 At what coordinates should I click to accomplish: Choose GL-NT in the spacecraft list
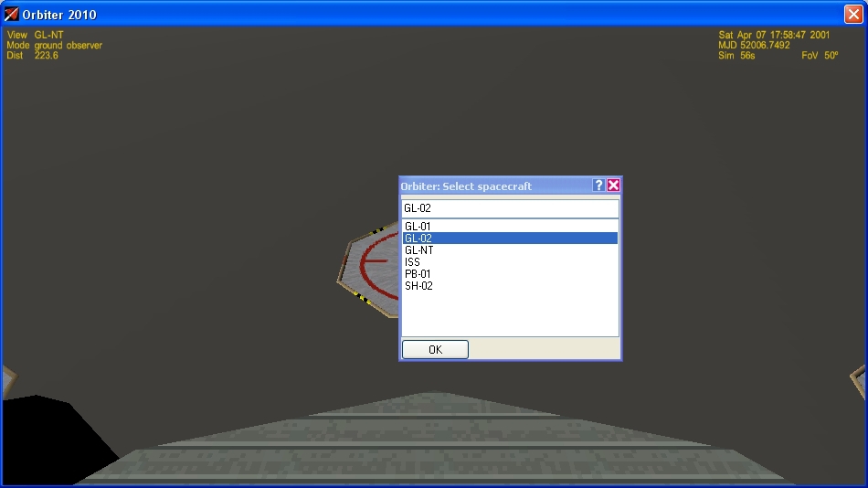[x=419, y=250]
